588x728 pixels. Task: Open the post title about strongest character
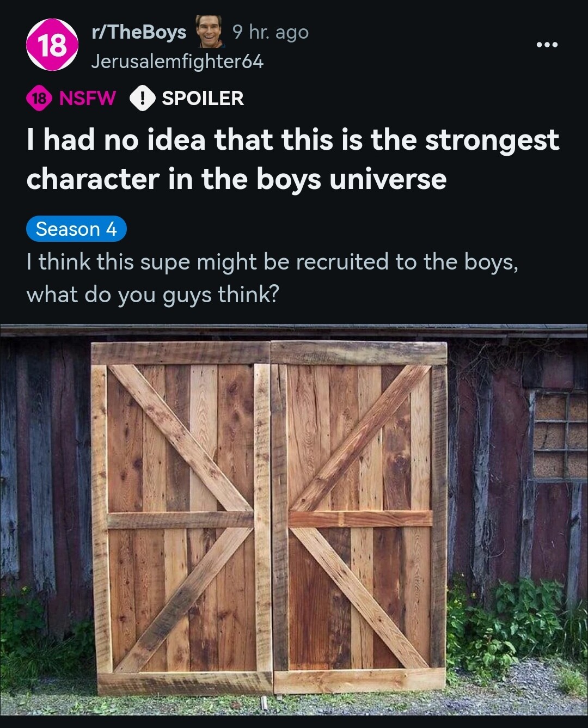click(x=292, y=159)
